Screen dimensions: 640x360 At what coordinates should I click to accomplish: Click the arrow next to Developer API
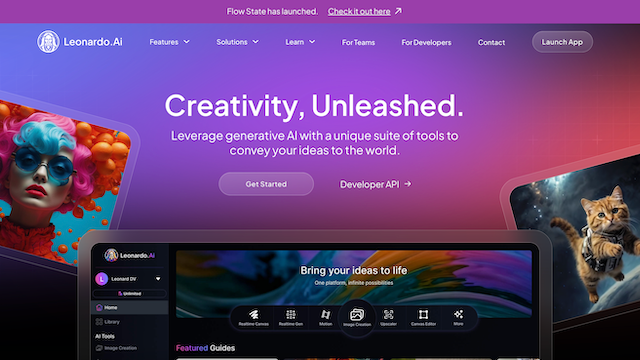pyautogui.click(x=408, y=184)
